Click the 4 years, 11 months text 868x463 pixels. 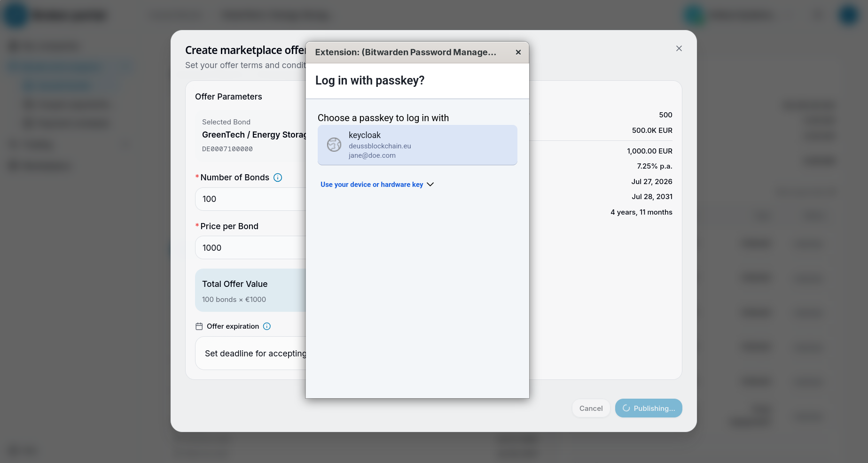641,212
